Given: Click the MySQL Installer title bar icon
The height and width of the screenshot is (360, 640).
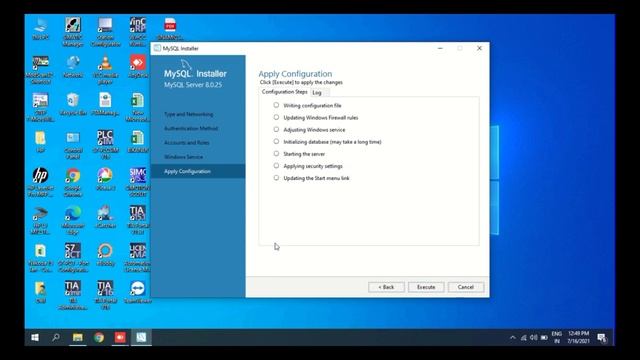Looking at the screenshot, I should 157,48.
